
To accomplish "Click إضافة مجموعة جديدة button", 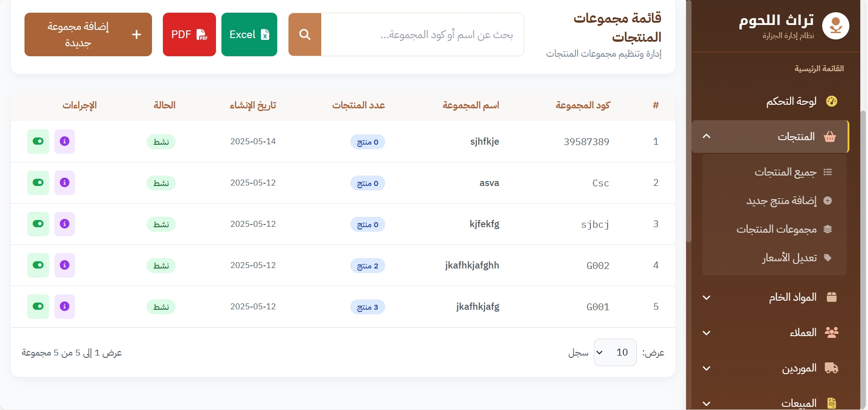I will coord(88,34).
